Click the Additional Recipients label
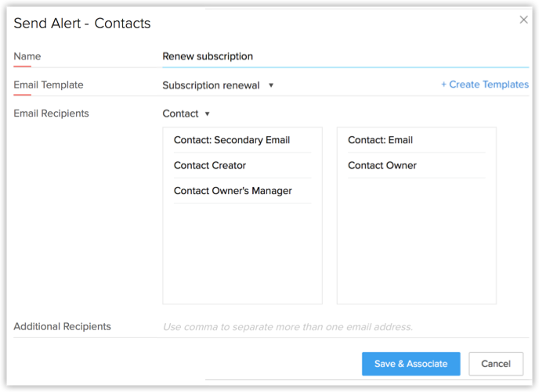Image resolution: width=539 pixels, height=392 pixels. (x=62, y=326)
